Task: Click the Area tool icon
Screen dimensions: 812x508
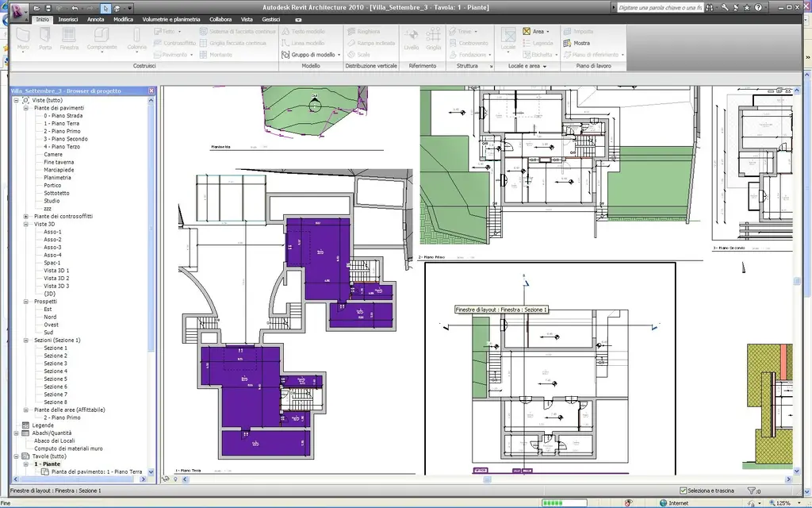Action: coord(527,32)
